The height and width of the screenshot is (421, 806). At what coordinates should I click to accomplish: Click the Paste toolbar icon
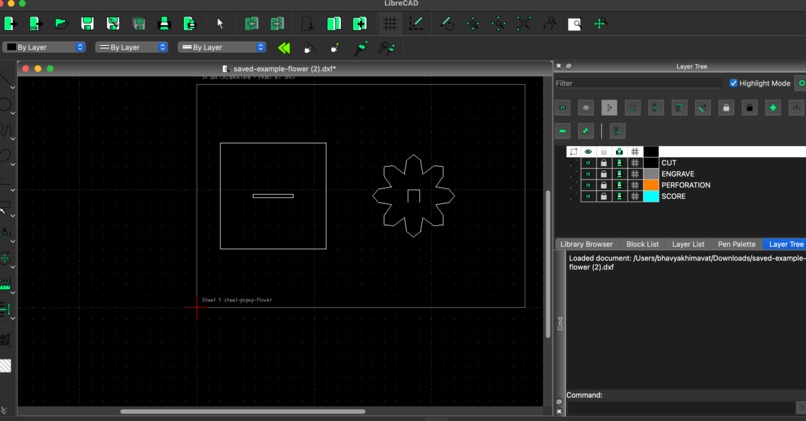tap(360, 24)
